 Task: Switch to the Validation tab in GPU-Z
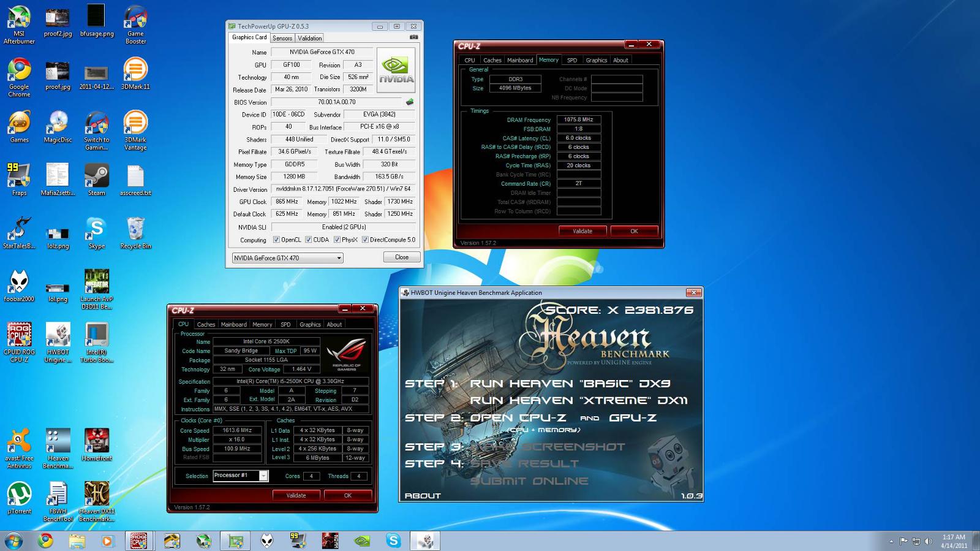pyautogui.click(x=310, y=38)
